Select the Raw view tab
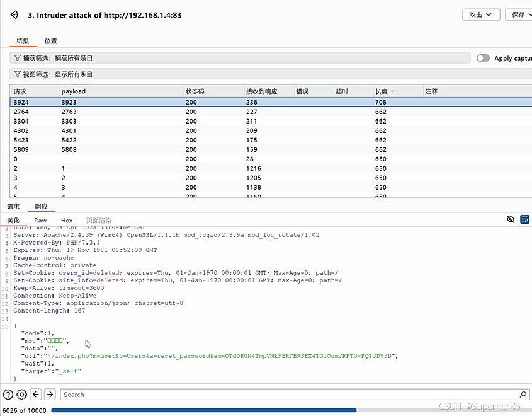The image size is (532, 416). (x=40, y=221)
